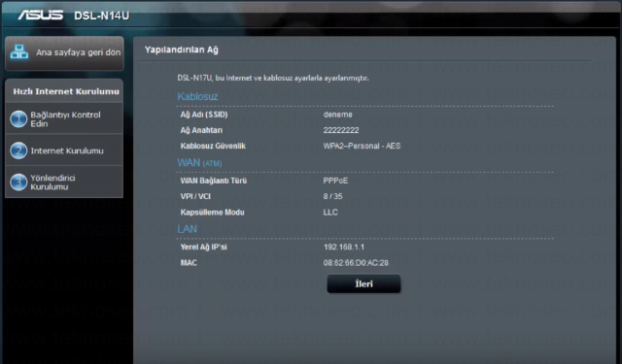Click the WAN (ATM) section heading
The width and height of the screenshot is (622, 364).
(x=199, y=163)
